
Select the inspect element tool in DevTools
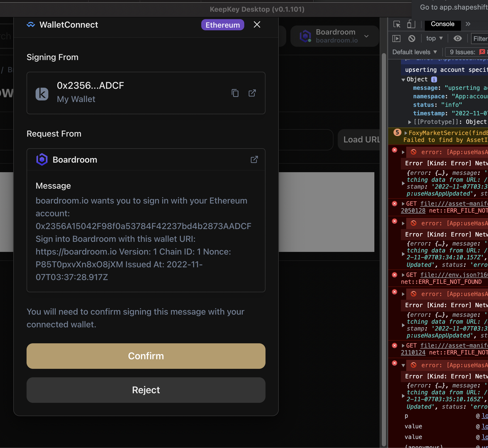pyautogui.click(x=397, y=24)
